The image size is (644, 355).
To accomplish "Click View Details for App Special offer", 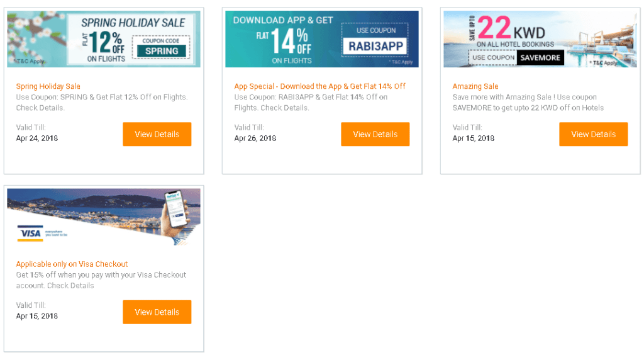I will click(x=375, y=134).
